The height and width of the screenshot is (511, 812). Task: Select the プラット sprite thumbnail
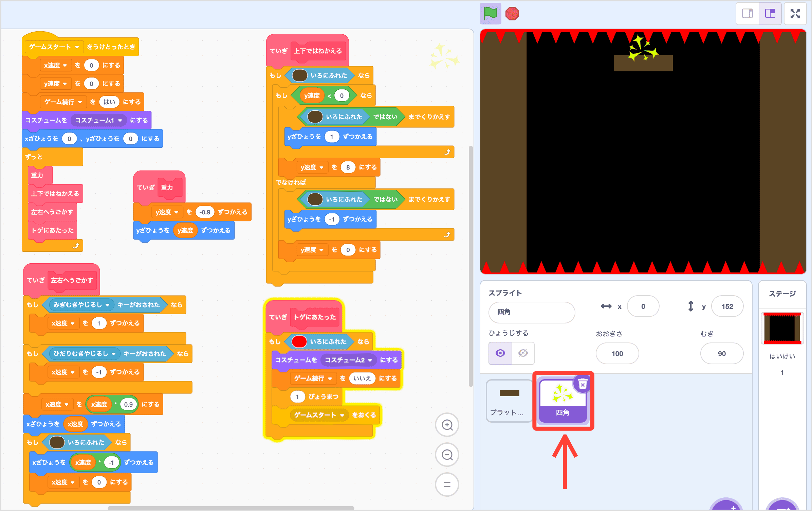(509, 401)
